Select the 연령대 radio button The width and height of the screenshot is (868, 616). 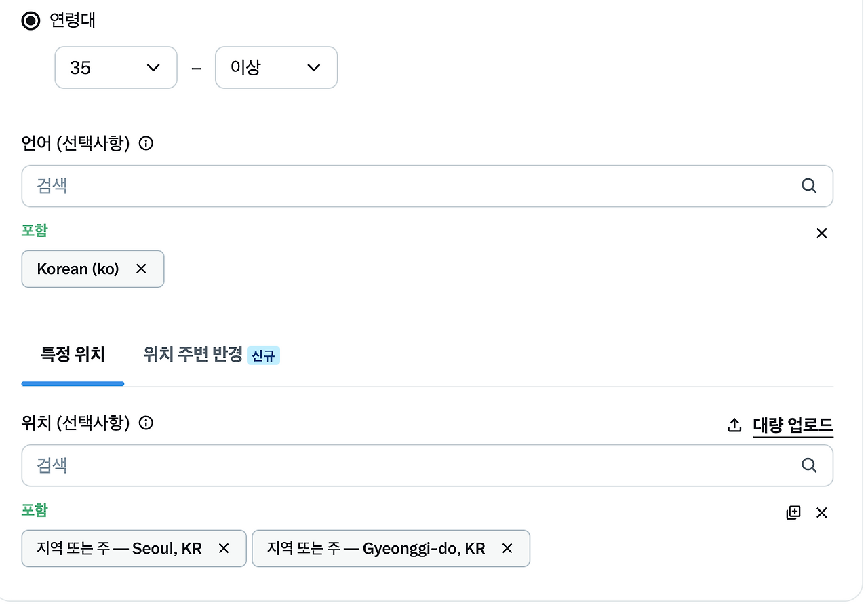click(x=28, y=20)
